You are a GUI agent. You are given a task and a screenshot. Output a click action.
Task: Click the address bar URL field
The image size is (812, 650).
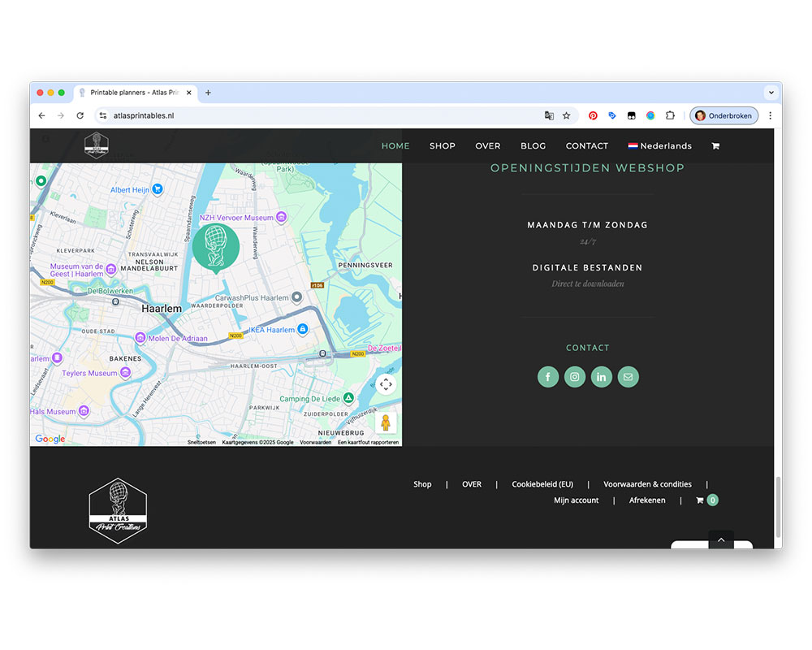coord(325,116)
